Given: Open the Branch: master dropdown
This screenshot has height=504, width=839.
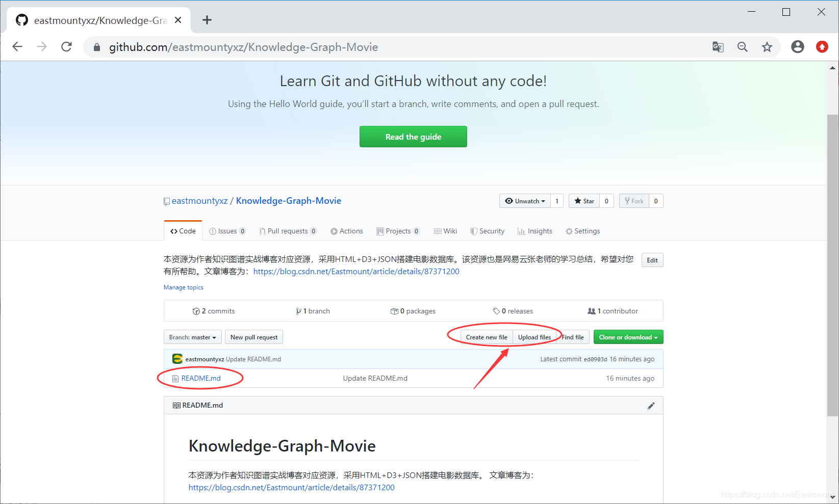Looking at the screenshot, I should [193, 337].
